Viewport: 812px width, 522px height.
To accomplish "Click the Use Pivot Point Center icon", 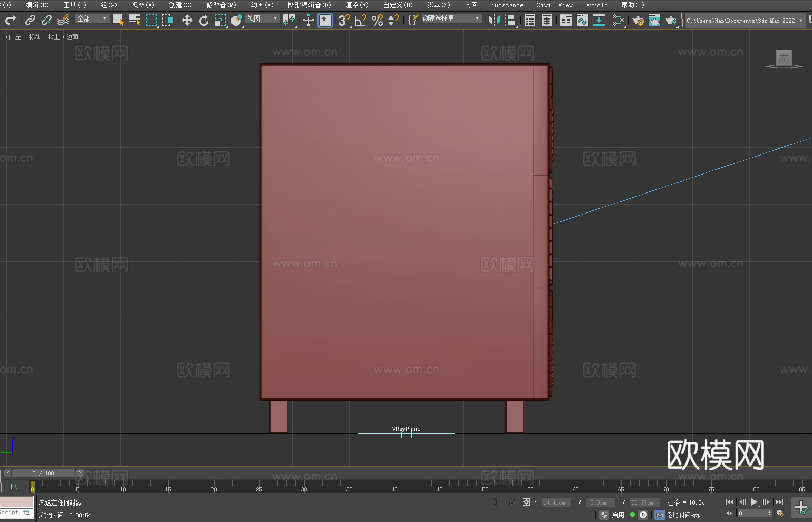I will (x=289, y=20).
